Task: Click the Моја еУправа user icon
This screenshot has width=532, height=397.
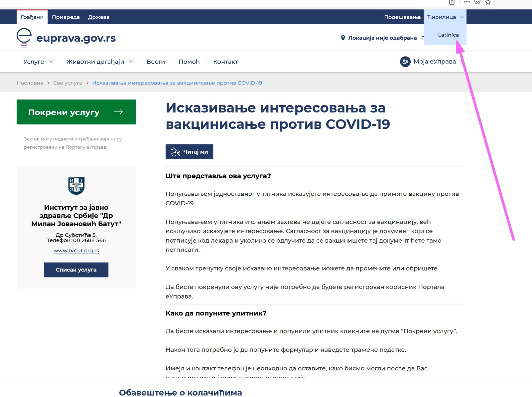Action: coord(405,62)
